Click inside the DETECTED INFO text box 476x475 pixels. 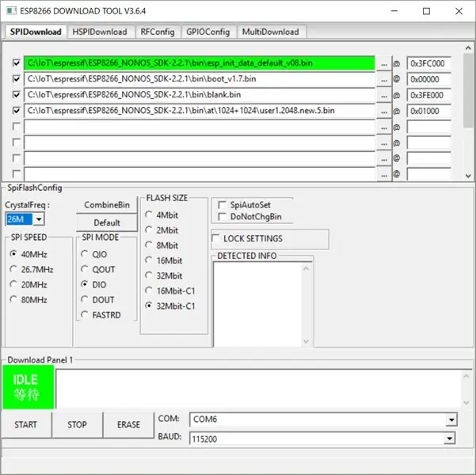[x=258, y=304]
